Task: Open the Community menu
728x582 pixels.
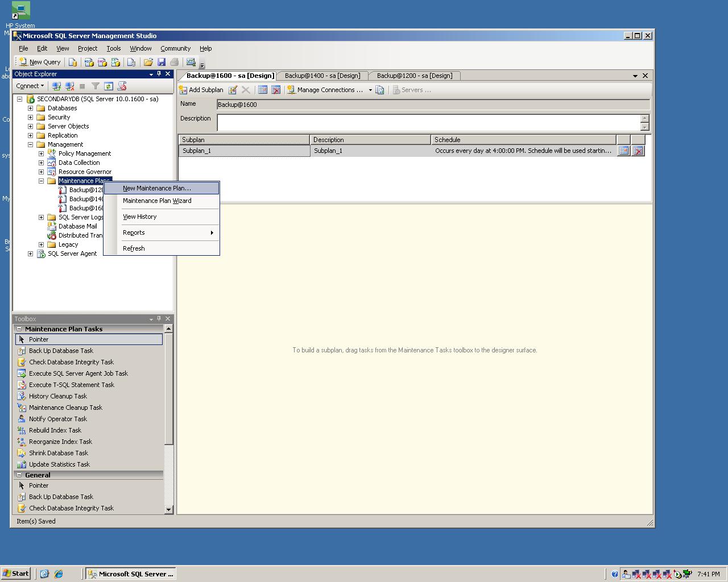Action: tap(175, 48)
